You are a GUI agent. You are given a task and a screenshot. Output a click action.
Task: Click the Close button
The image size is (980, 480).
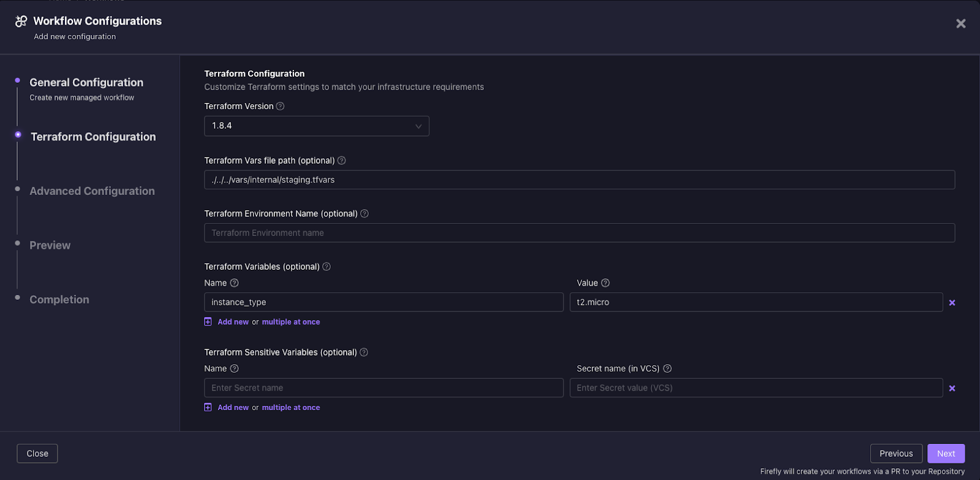point(37,454)
